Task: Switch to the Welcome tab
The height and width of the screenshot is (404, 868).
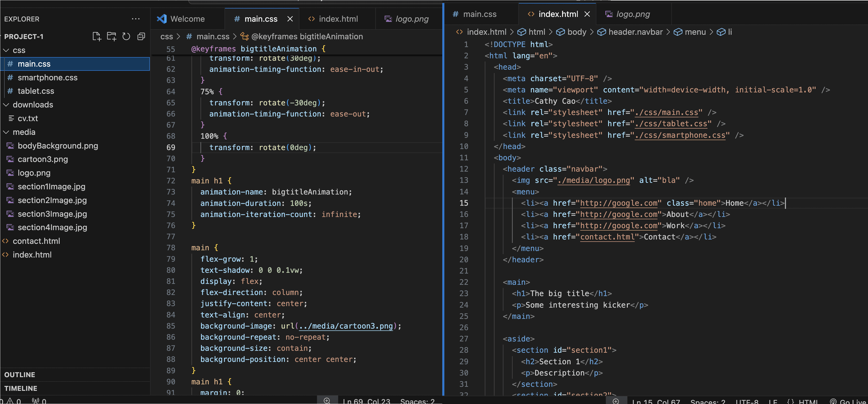Action: pyautogui.click(x=187, y=19)
